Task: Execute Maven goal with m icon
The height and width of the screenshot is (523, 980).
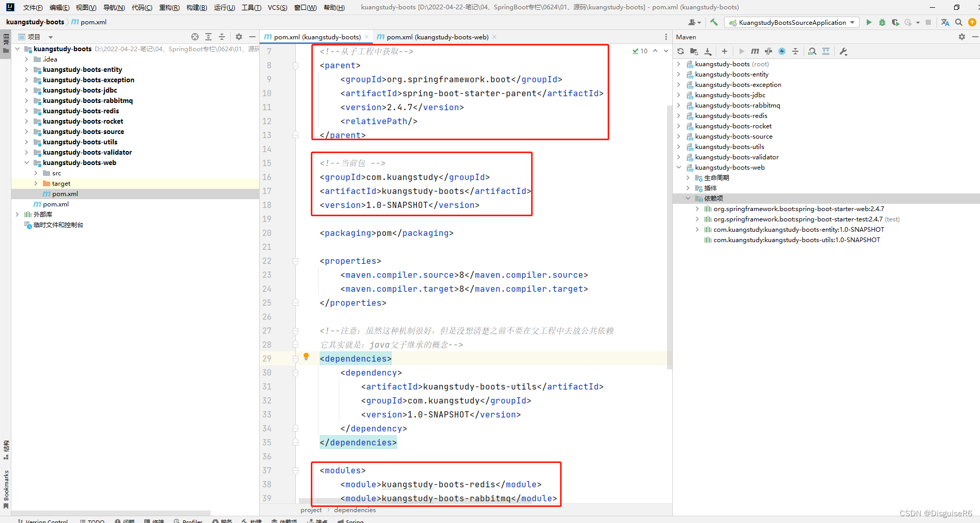Action: 755,51
